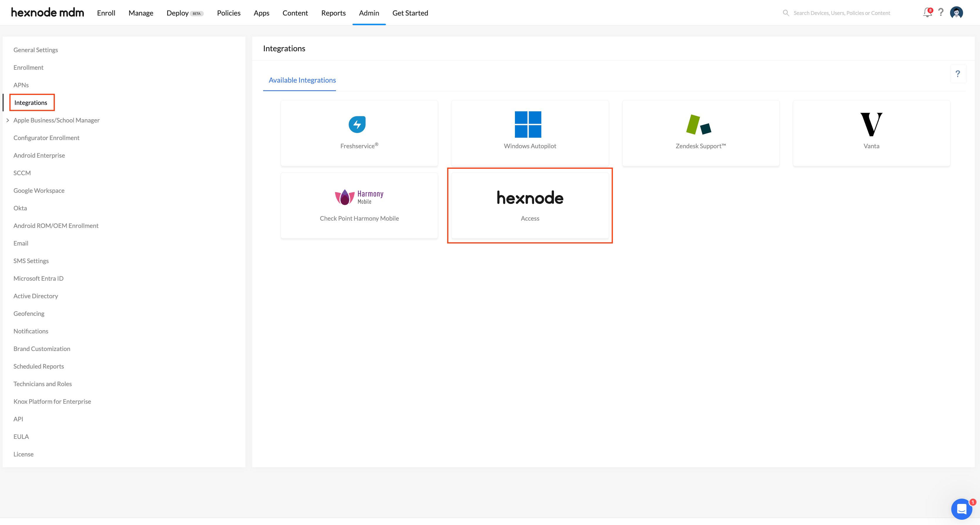Open the Manage menu

[x=141, y=13]
